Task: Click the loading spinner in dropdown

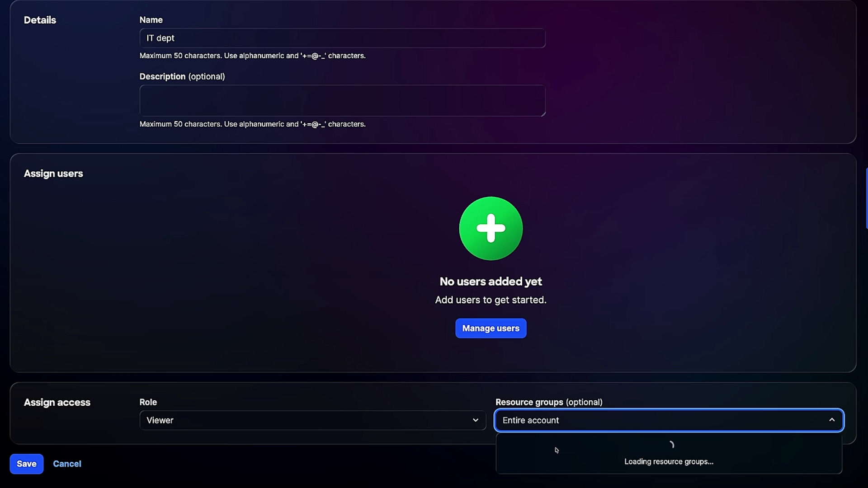Action: point(671,445)
